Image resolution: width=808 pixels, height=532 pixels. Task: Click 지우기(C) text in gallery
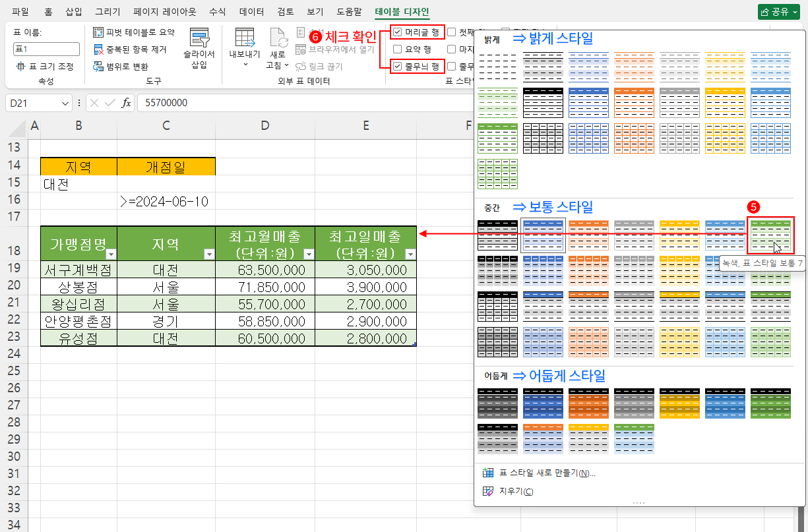click(516, 492)
